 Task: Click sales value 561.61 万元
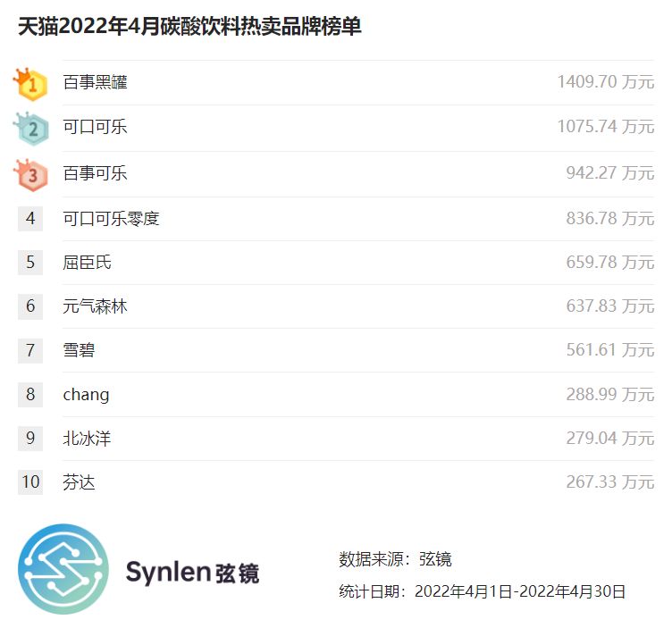[x=610, y=350]
